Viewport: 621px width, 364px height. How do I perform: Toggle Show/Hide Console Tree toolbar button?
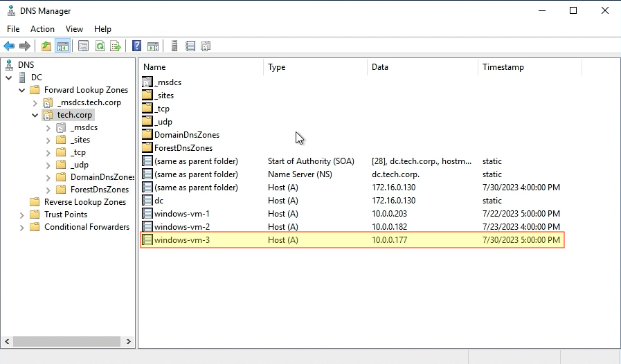[62, 46]
